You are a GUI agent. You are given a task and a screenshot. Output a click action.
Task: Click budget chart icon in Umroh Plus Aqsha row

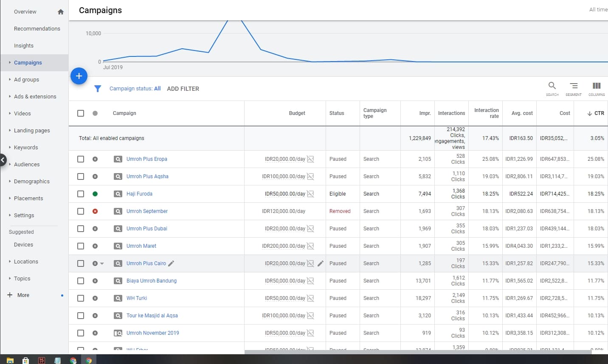(x=310, y=176)
